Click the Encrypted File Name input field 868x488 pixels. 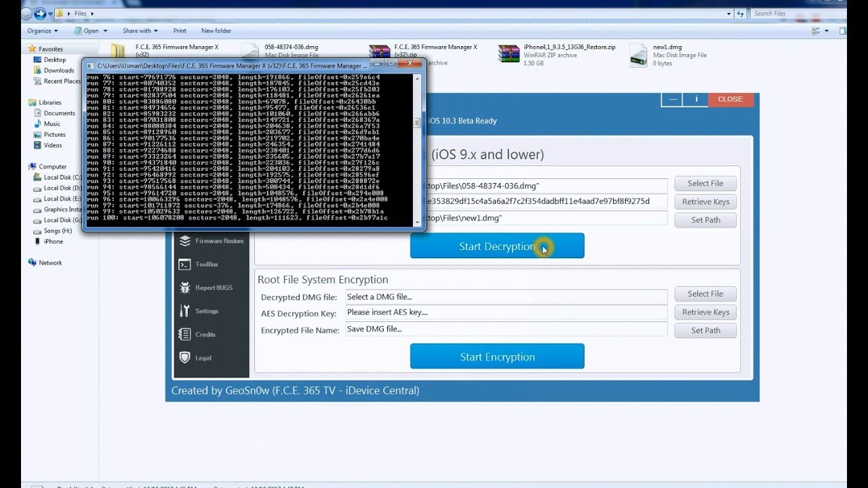[507, 329]
